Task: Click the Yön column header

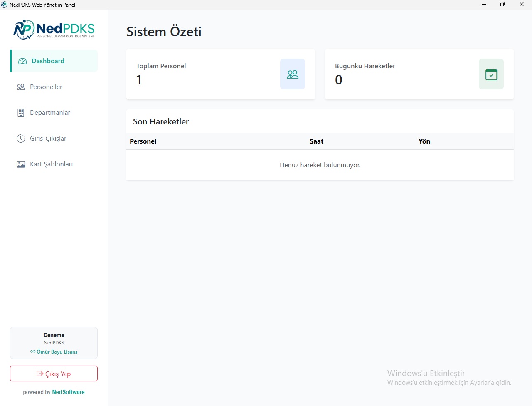Action: coord(424,141)
